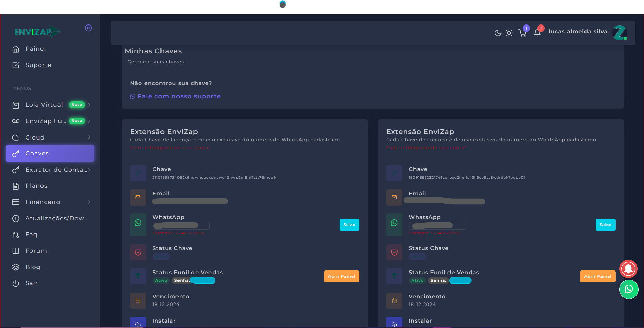The width and height of the screenshot is (644, 328).
Task: Click Salvar in second Extensão card
Action: [x=606, y=225]
